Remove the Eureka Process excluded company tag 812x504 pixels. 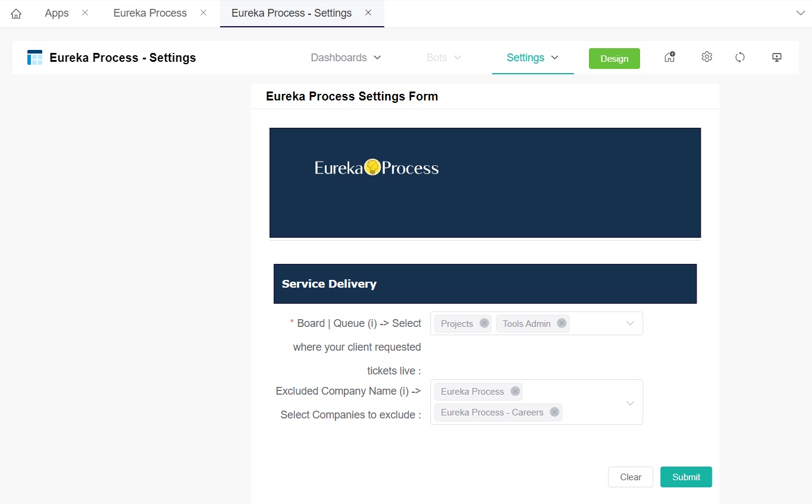coord(515,391)
